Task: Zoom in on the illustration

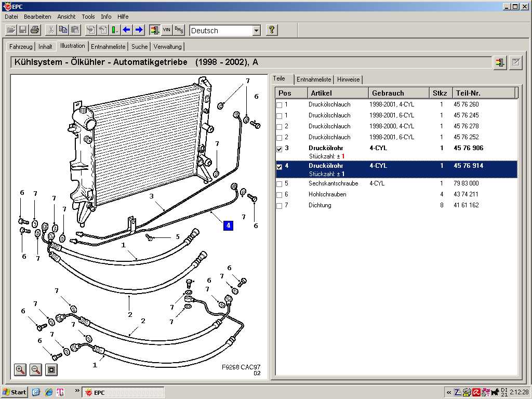Action: [20, 369]
